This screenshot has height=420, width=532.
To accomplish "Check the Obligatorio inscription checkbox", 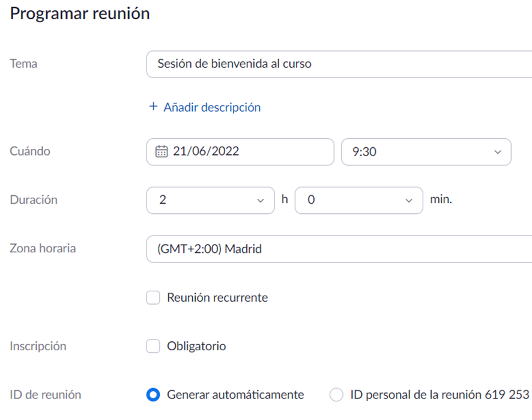I will tap(153, 346).
